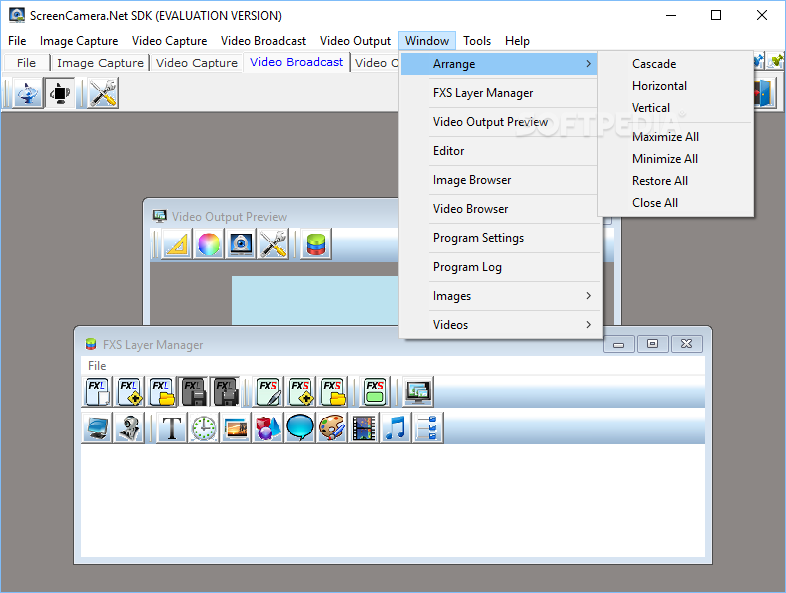Open the color wheel in Video Output Preview
This screenshot has width=786, height=593.
tap(209, 244)
